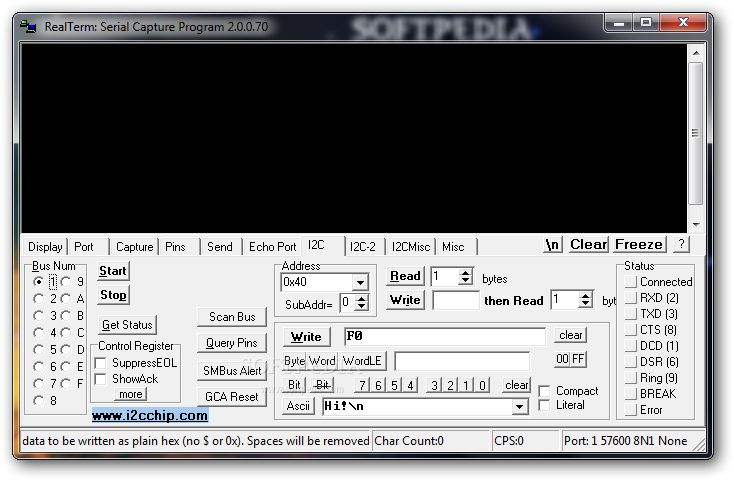
Task: Click bit 0 button
Action: tap(482, 385)
